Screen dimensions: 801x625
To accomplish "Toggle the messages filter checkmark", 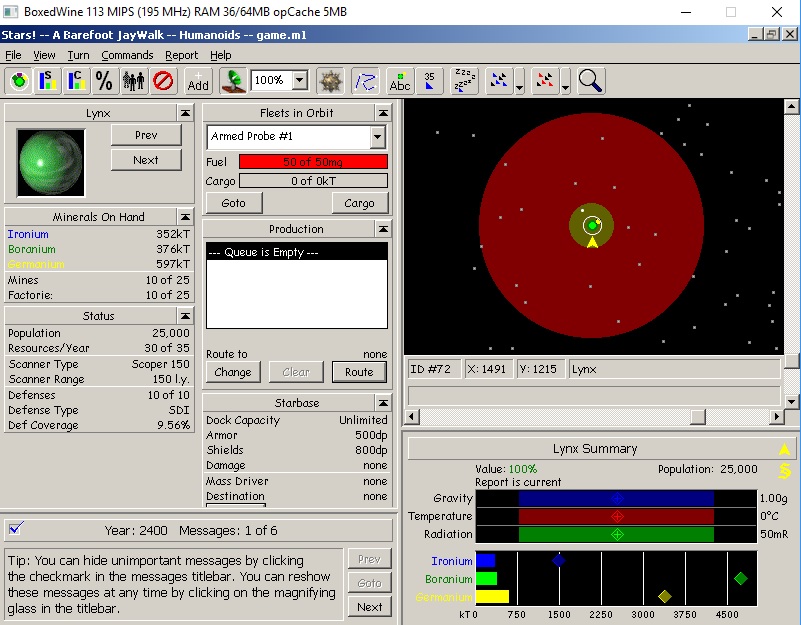I will click(15, 529).
